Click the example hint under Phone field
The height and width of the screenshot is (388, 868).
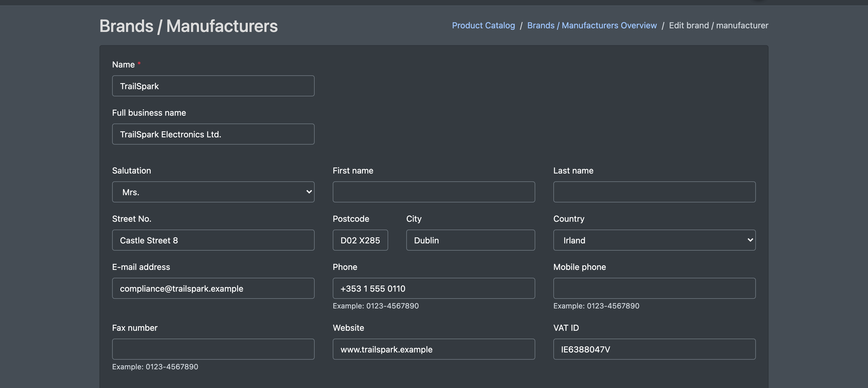click(x=375, y=306)
